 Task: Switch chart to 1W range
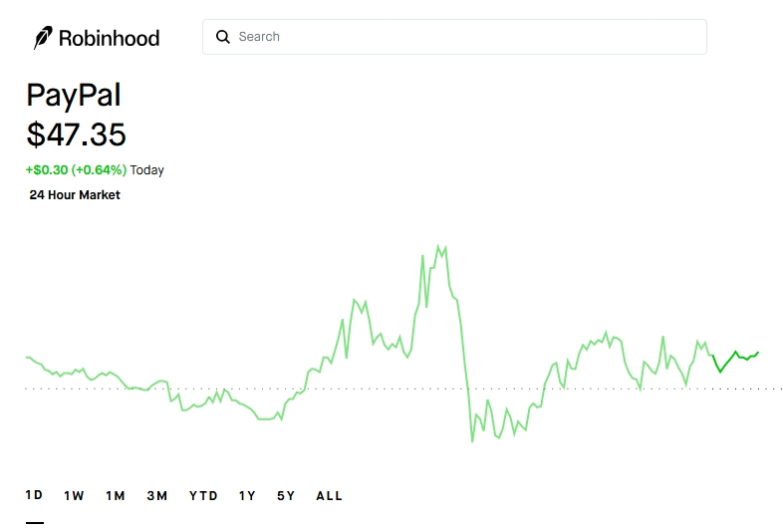74,495
